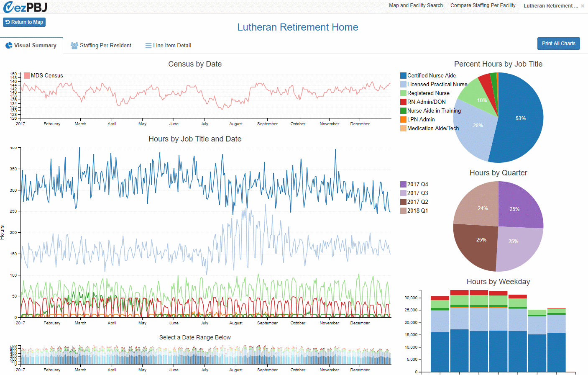The height and width of the screenshot is (375, 588).
Task: Toggle Certified Nurse Aide legend swatch
Action: pyautogui.click(x=403, y=76)
